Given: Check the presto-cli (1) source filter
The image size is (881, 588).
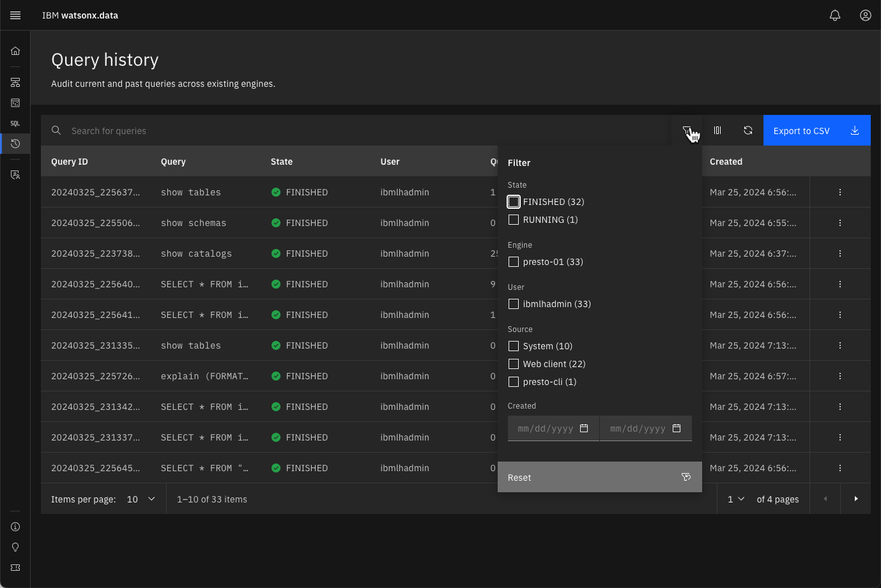Looking at the screenshot, I should [514, 382].
